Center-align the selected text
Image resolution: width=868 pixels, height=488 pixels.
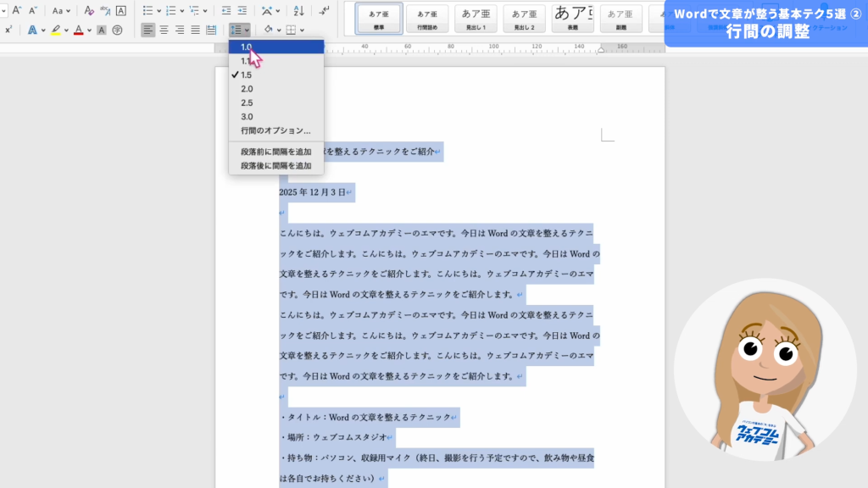coord(164,30)
